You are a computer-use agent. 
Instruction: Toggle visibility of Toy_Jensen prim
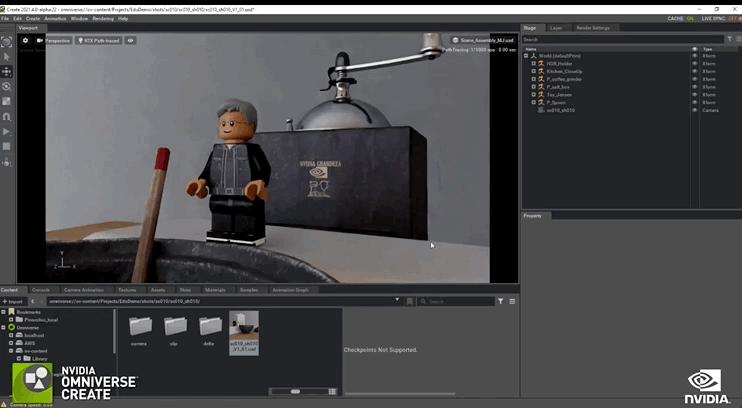click(x=694, y=94)
